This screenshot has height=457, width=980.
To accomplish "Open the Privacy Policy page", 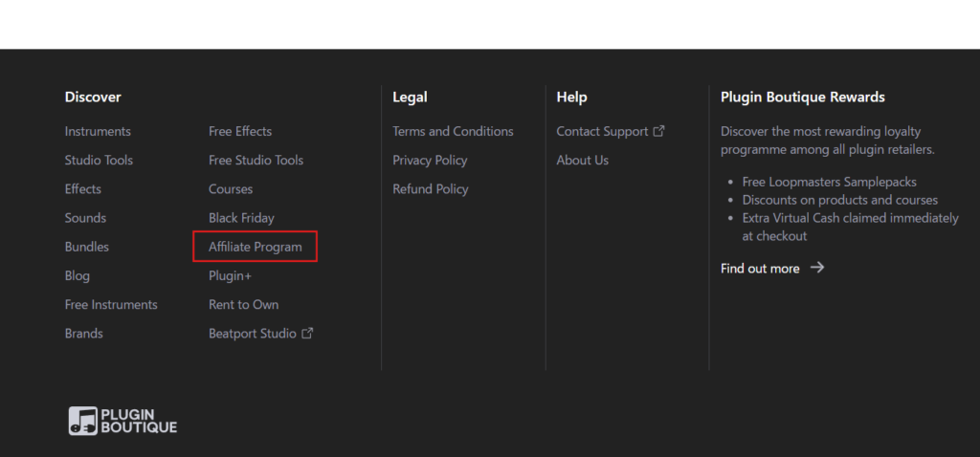I will click(430, 161).
